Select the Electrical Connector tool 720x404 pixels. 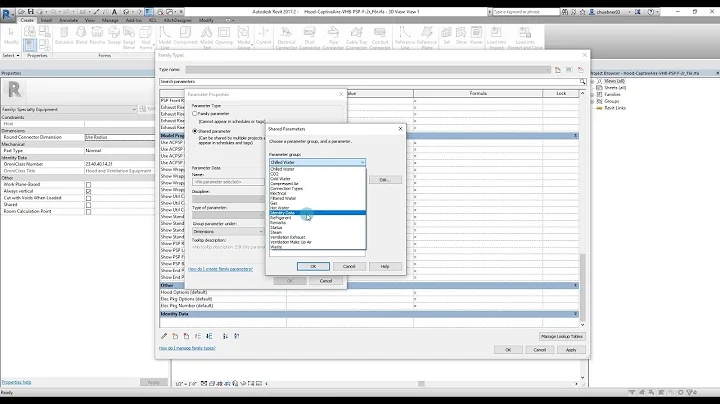(x=287, y=38)
